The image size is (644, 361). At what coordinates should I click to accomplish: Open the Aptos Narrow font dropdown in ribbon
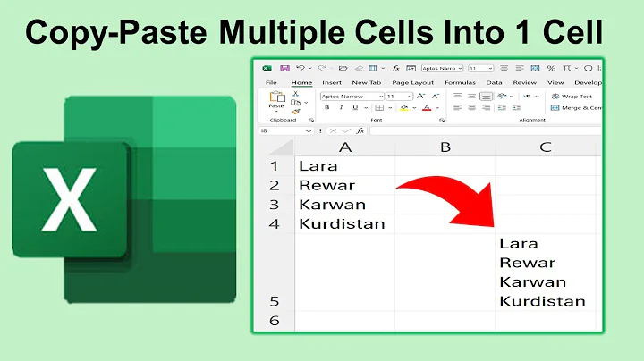click(x=381, y=97)
